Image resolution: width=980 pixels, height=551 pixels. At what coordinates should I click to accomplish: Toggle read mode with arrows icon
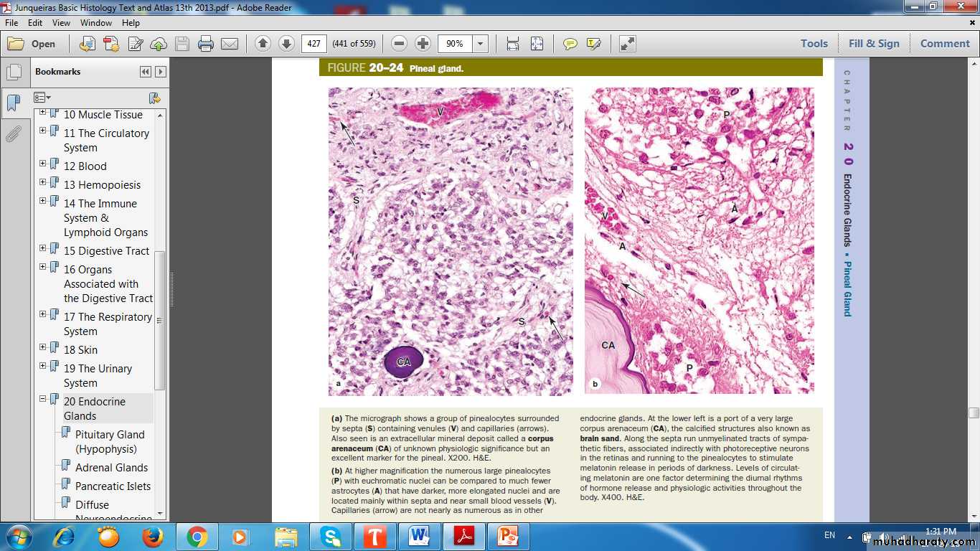627,44
